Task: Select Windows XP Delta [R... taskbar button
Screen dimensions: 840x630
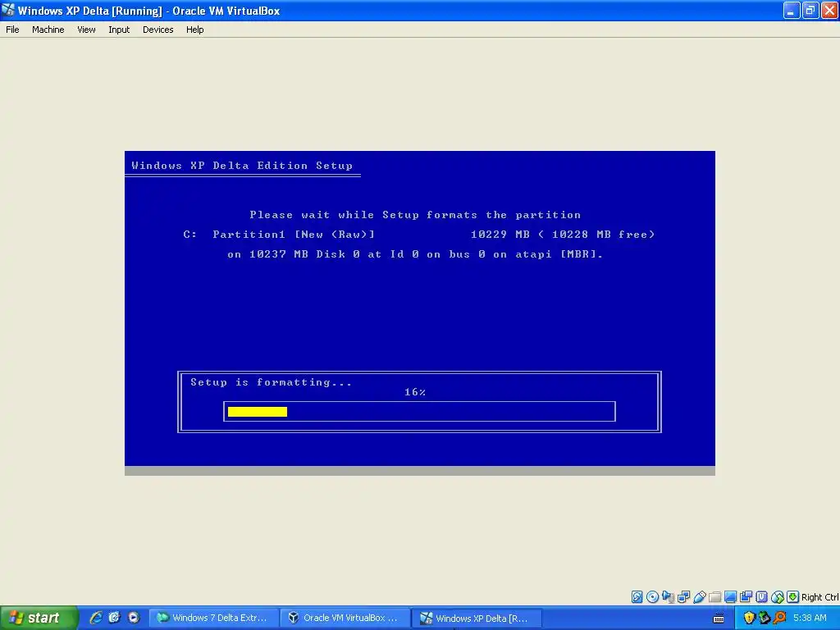Action: [477, 618]
